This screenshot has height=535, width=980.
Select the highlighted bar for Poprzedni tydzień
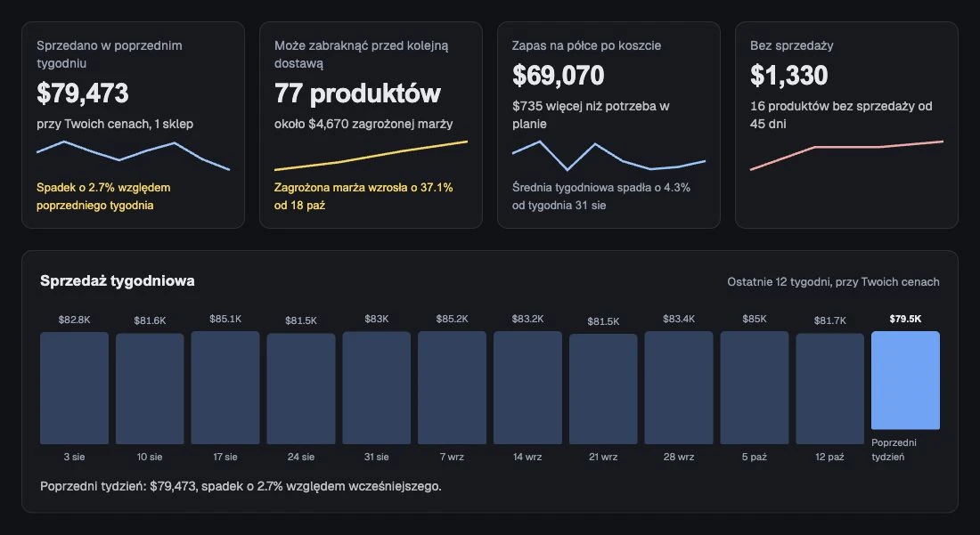tap(906, 380)
